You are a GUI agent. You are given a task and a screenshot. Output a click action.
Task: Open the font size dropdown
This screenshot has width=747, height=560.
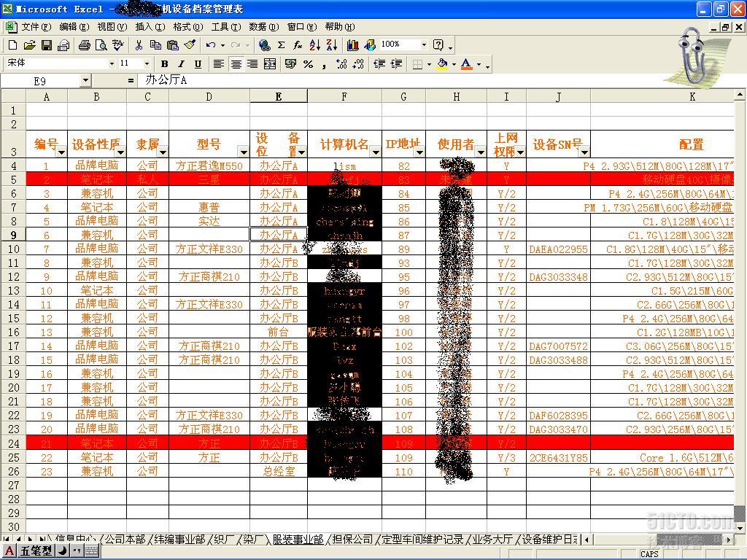147,63
